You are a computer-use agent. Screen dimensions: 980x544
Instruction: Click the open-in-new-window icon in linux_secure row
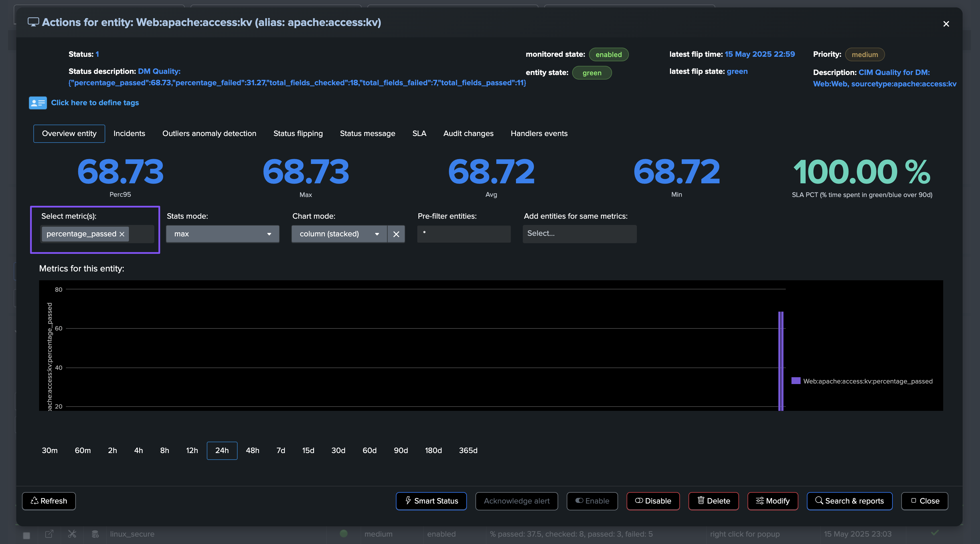(49, 534)
